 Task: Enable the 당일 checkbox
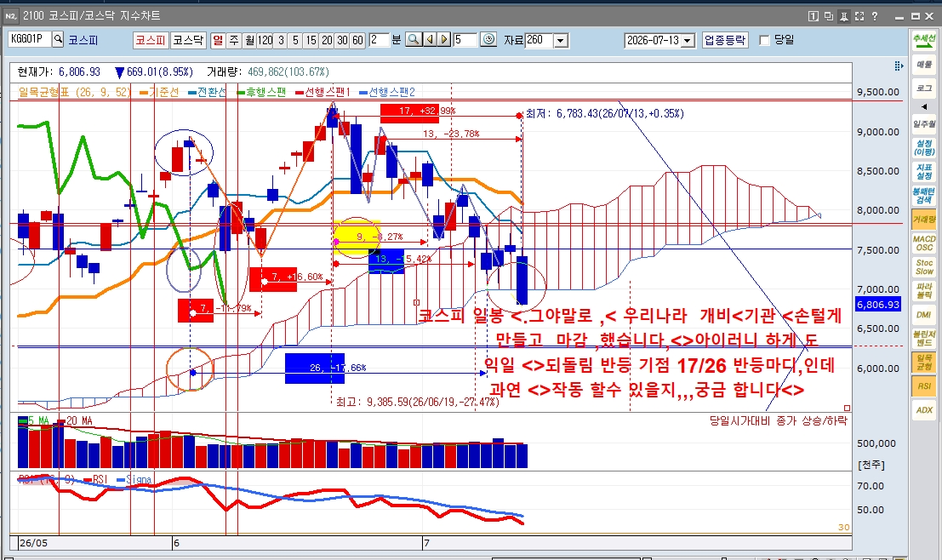(x=765, y=40)
